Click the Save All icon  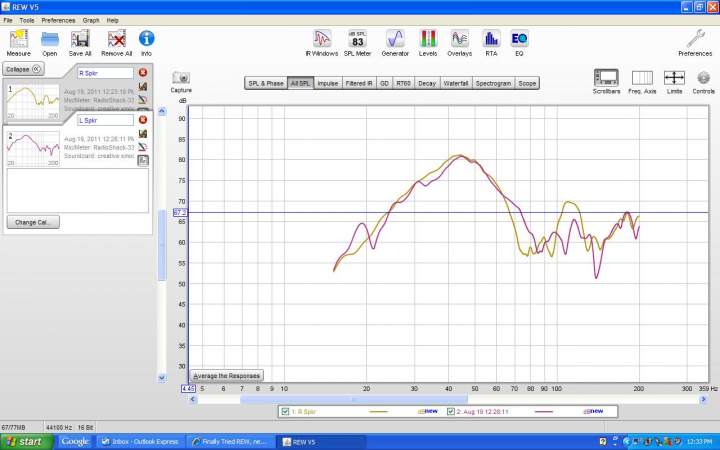coord(80,43)
